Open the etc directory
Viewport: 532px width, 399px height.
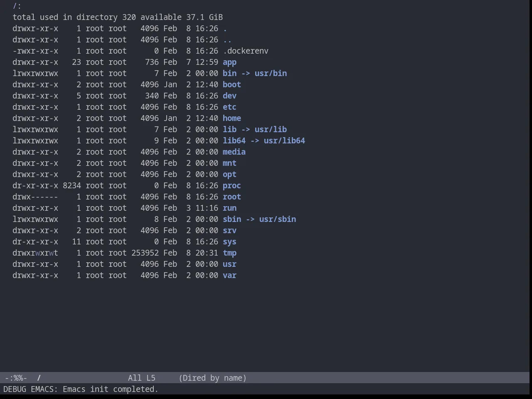click(x=229, y=107)
